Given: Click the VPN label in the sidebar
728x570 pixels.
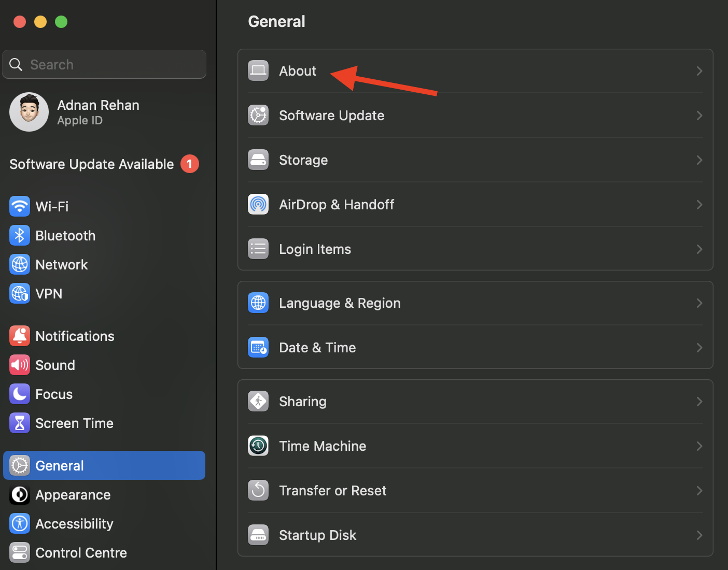Looking at the screenshot, I should 49,294.
